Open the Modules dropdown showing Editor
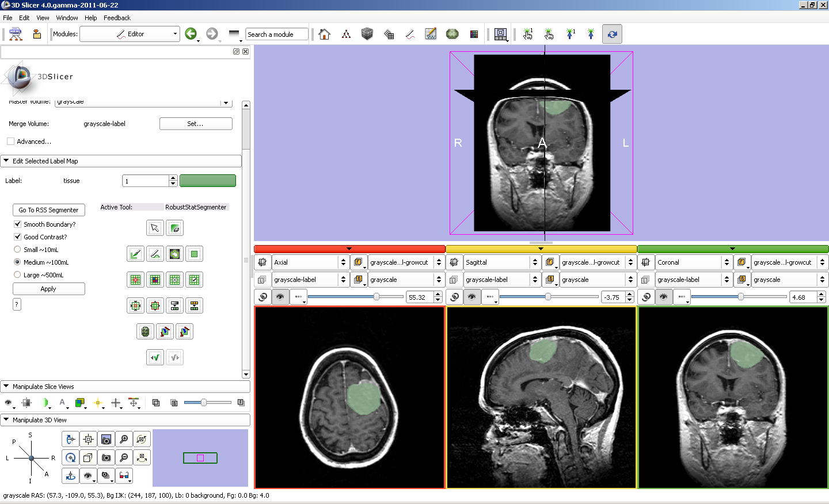The width and height of the screenshot is (829, 504). [130, 35]
